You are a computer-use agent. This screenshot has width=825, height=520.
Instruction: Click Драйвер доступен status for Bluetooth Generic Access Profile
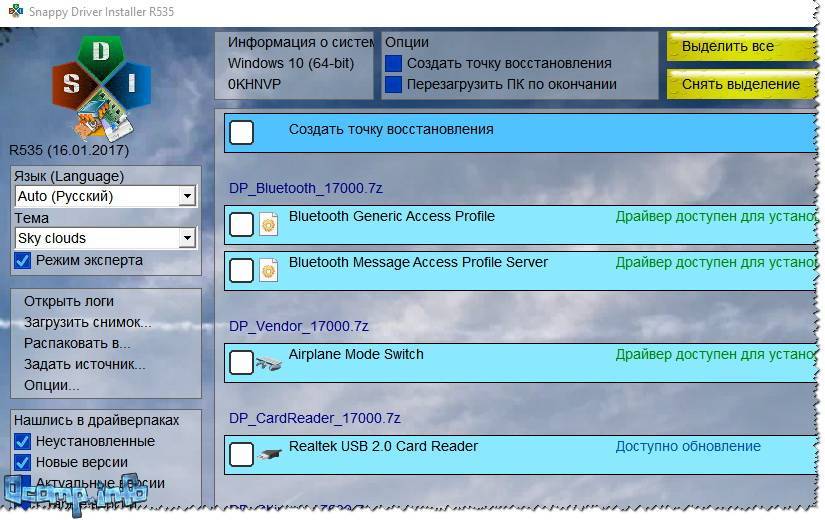click(716, 216)
